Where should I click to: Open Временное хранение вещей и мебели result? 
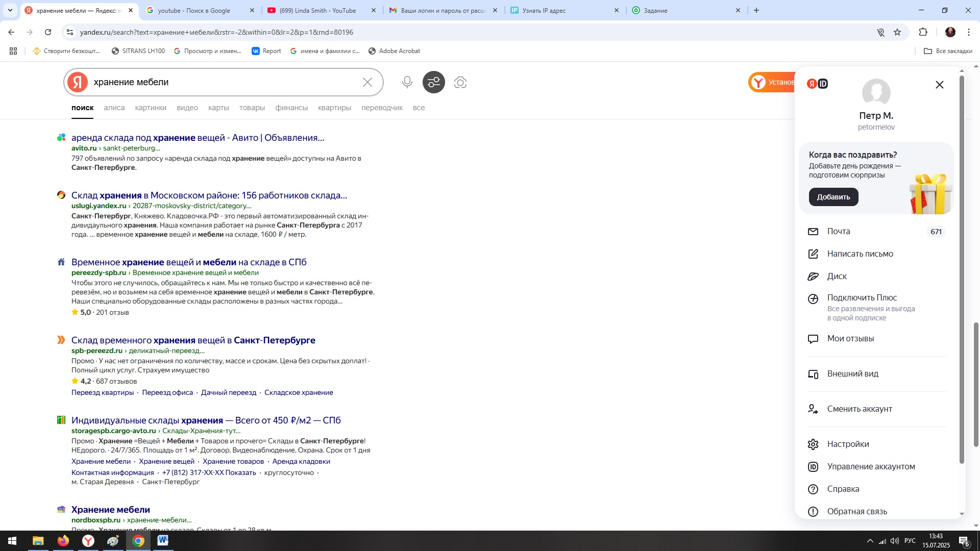(x=189, y=262)
